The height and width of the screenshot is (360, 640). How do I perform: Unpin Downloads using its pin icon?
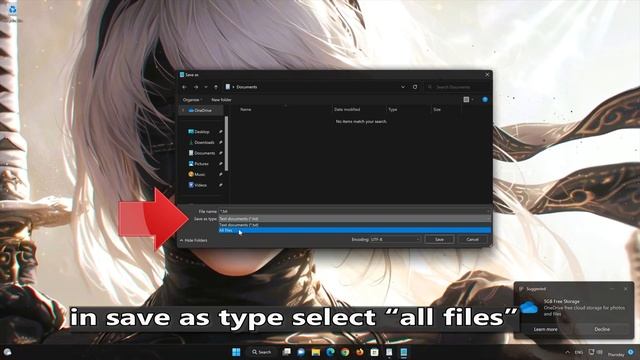pos(220,142)
